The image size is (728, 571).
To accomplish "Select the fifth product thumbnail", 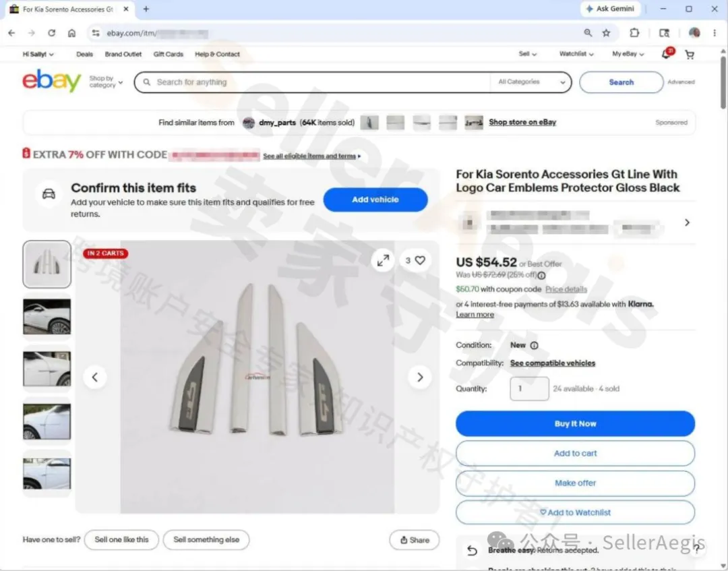I will coord(47,474).
